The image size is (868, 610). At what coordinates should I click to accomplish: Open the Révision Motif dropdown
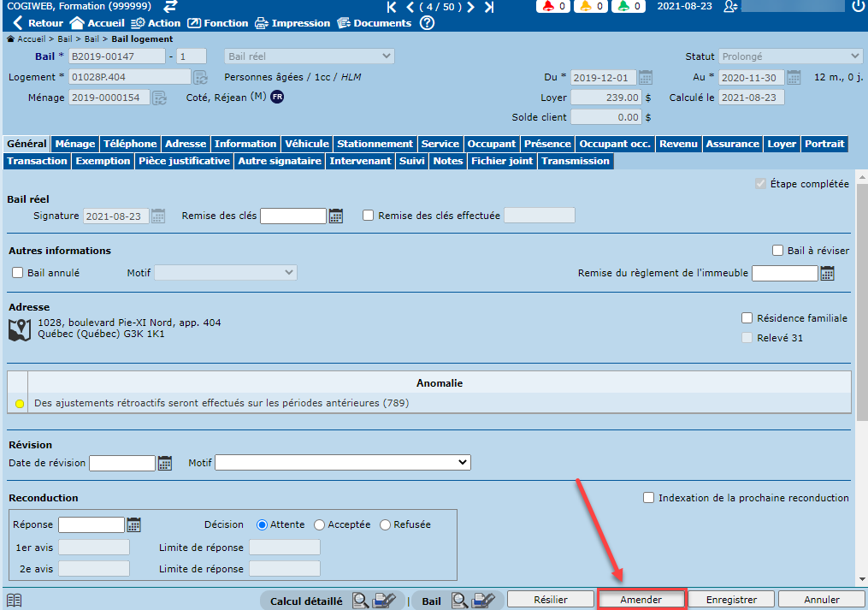342,463
